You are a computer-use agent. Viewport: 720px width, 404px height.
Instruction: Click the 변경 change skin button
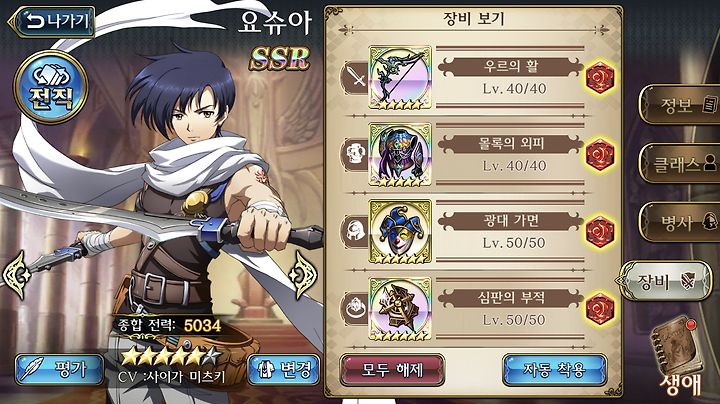point(284,370)
